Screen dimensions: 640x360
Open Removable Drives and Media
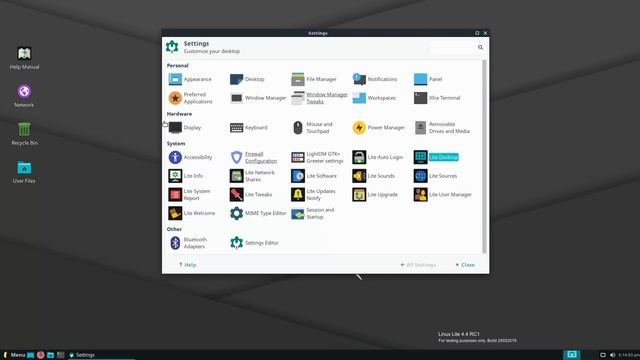[442, 128]
